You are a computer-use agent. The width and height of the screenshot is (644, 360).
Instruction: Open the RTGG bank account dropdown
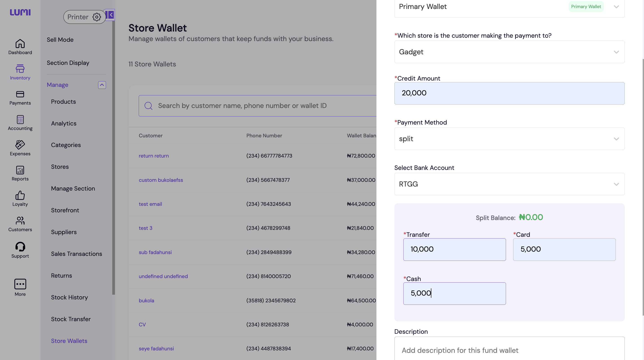(509, 184)
